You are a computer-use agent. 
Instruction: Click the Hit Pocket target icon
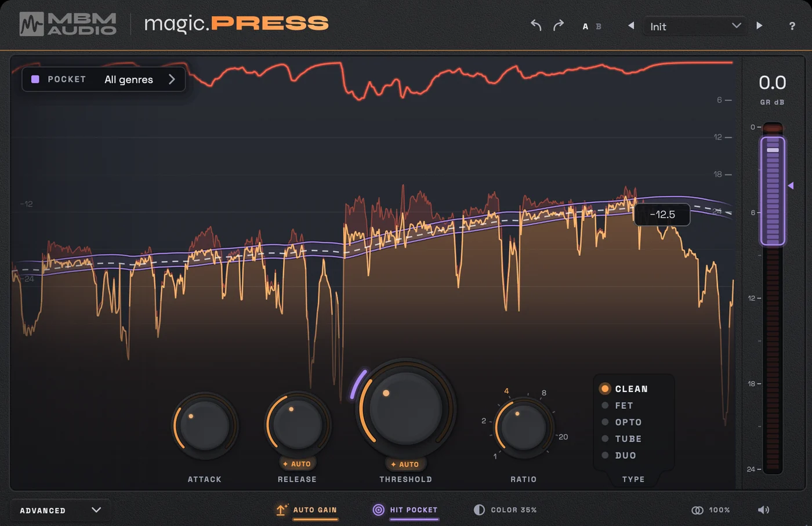coord(378,510)
